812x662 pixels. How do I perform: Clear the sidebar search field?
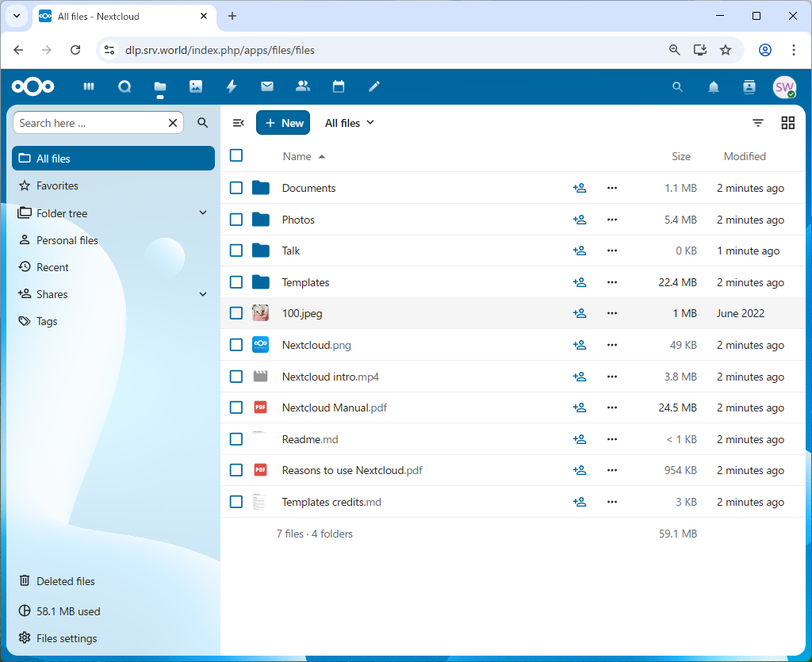(x=173, y=123)
